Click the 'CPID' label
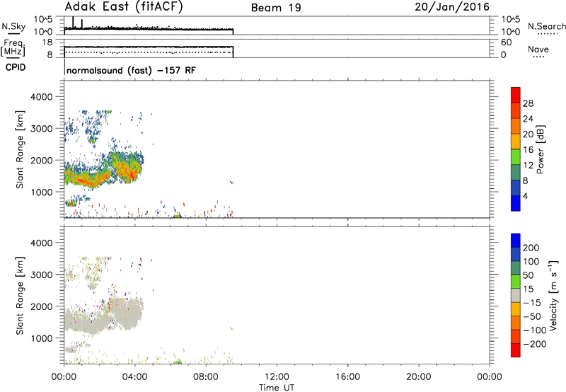Image resolution: width=566 pixels, height=392 pixels. 16,67
